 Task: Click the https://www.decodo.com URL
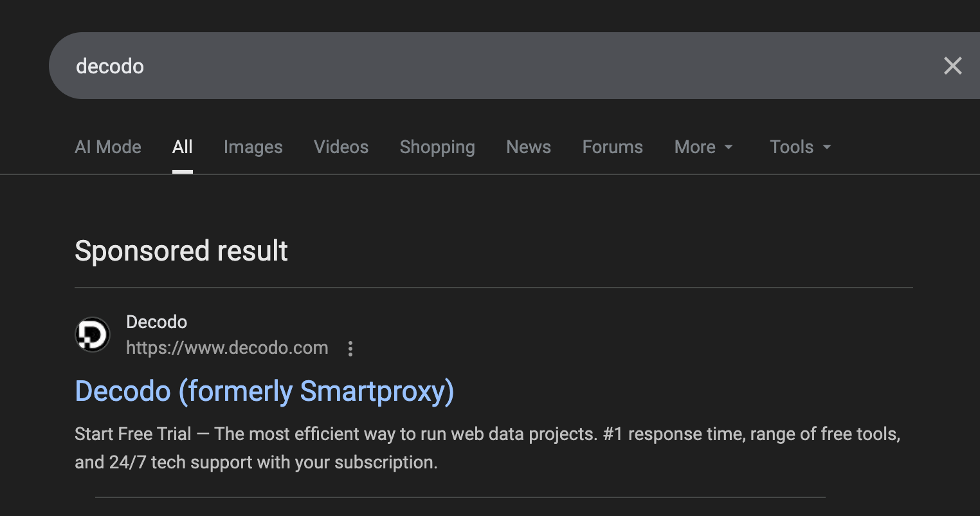[x=227, y=348]
